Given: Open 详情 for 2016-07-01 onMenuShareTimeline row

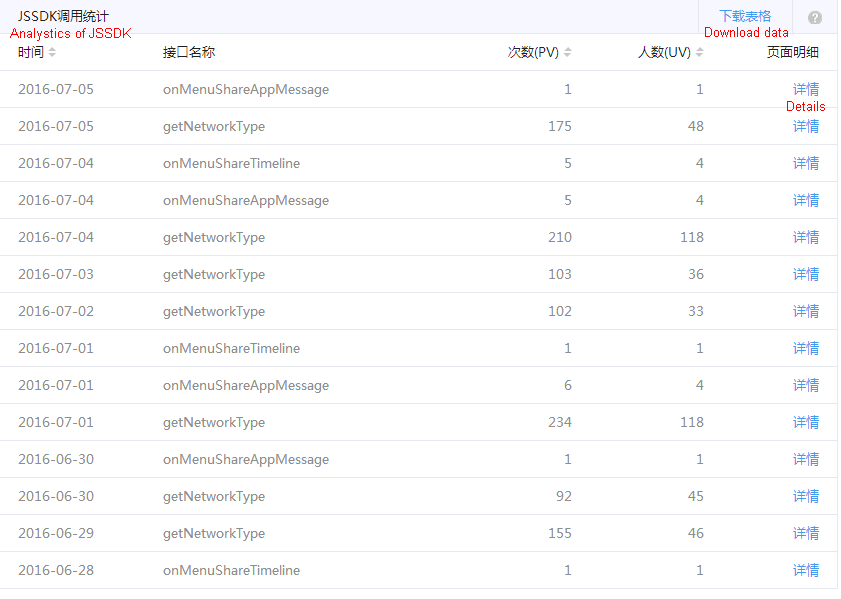Looking at the screenshot, I should coord(806,348).
